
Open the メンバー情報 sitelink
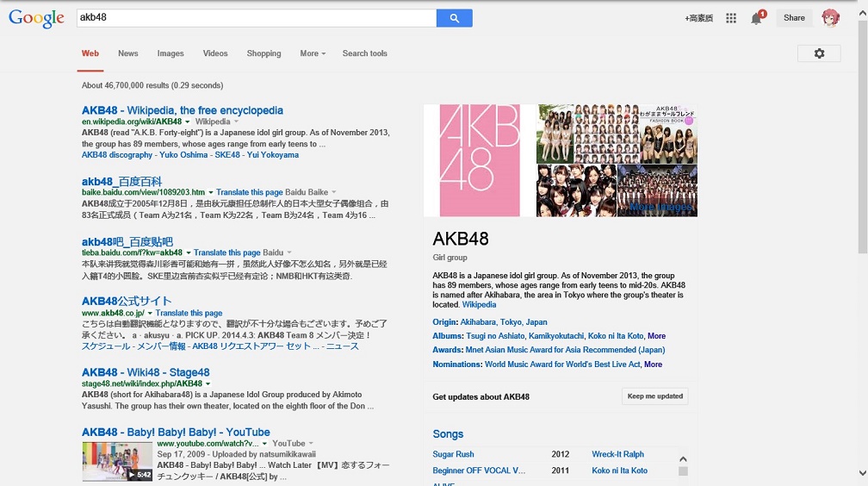coord(161,346)
